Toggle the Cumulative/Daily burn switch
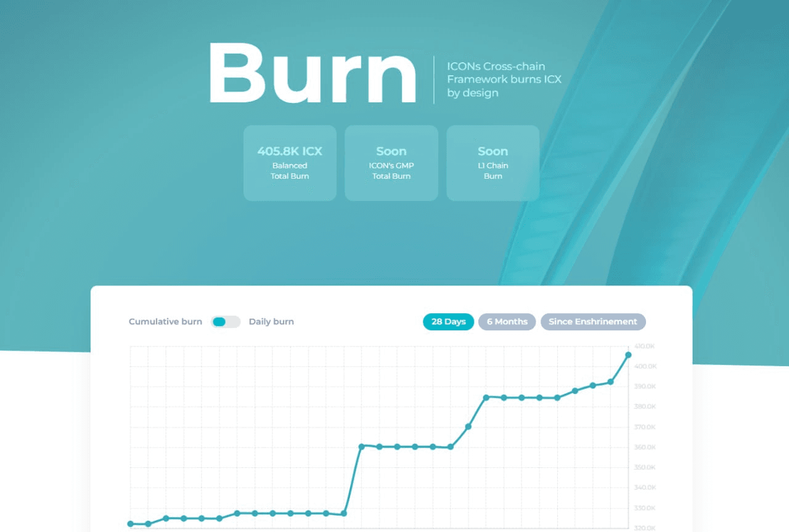 click(x=226, y=322)
